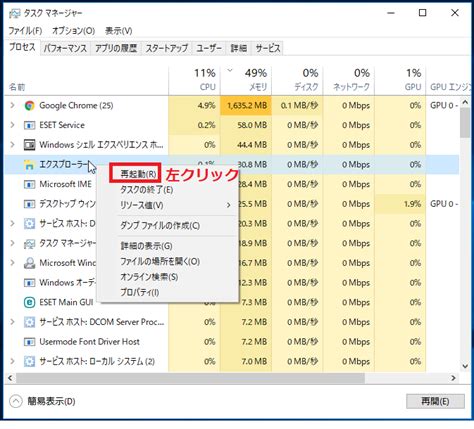Click the 4.9% CPU value
The width and height of the screenshot is (474, 429).
[207, 106]
